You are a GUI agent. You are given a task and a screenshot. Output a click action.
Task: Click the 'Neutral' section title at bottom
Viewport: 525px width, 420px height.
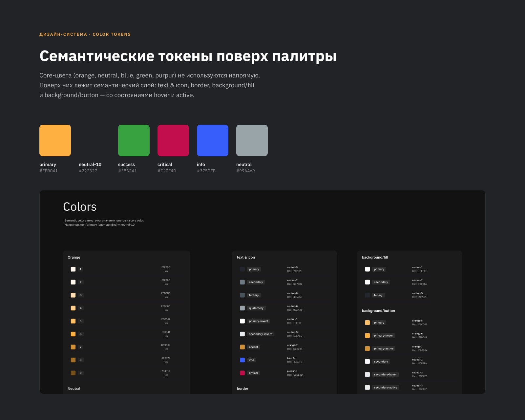pyautogui.click(x=74, y=388)
